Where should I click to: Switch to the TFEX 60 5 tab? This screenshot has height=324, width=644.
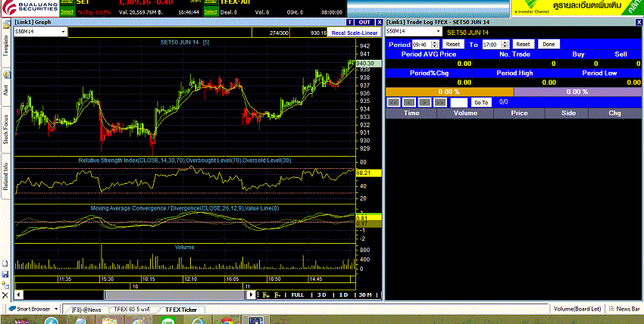132,310
